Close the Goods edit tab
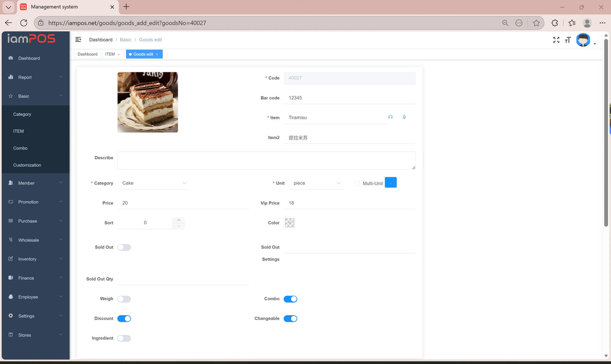This screenshot has height=364, width=611. click(157, 54)
